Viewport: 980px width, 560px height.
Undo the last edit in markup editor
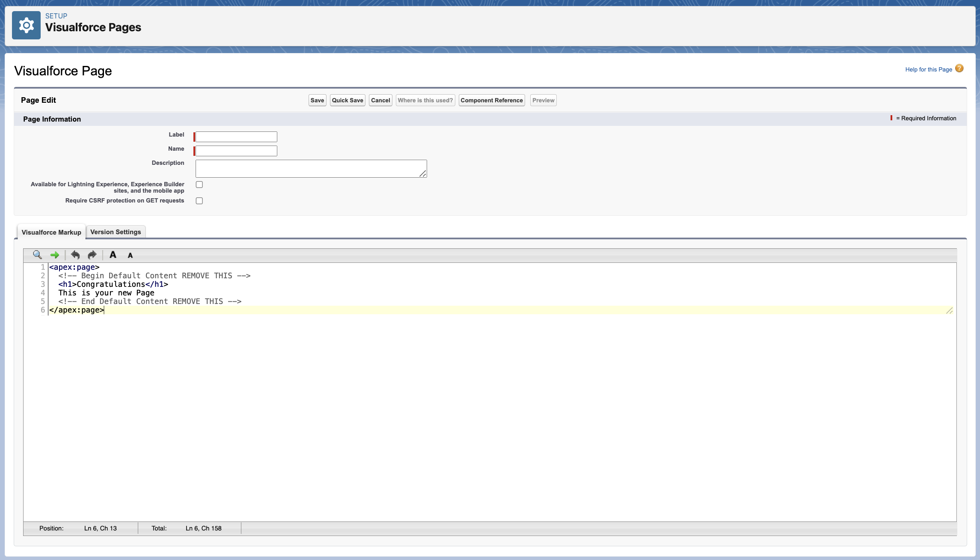tap(75, 255)
